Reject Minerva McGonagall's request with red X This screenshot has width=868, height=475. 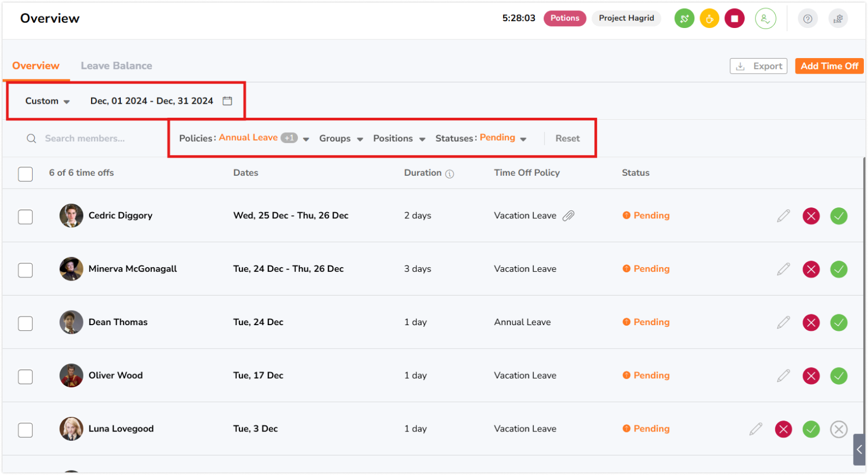pyautogui.click(x=811, y=269)
